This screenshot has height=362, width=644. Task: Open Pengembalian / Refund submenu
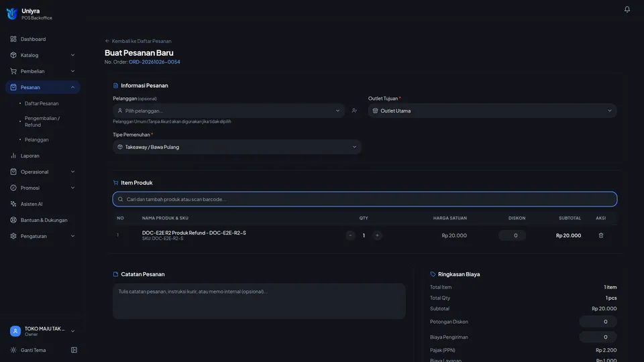tap(42, 121)
